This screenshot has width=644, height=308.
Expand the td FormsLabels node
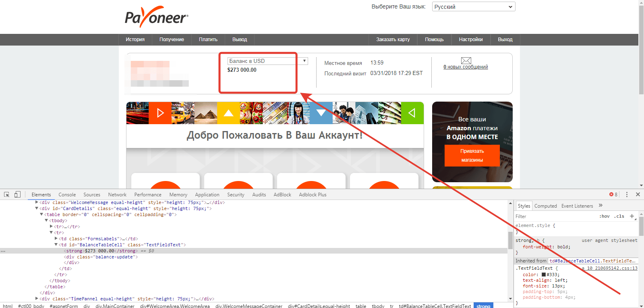pyautogui.click(x=56, y=239)
